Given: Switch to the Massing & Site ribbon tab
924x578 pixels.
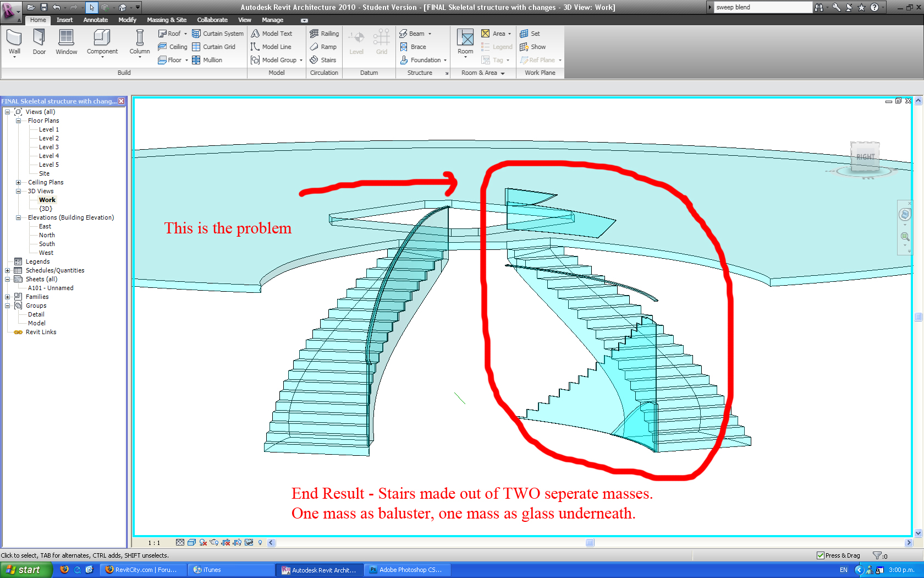Looking at the screenshot, I should pyautogui.click(x=167, y=20).
